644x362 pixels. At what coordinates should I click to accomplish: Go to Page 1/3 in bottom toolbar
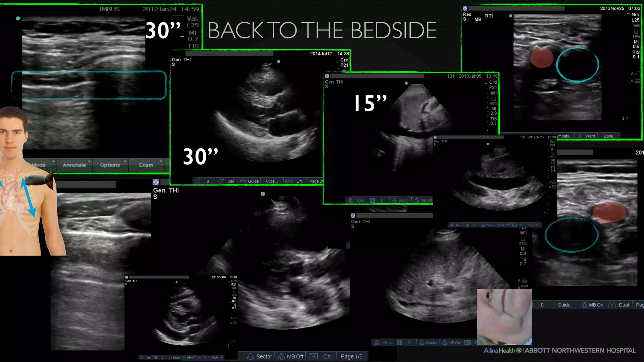[x=352, y=356]
